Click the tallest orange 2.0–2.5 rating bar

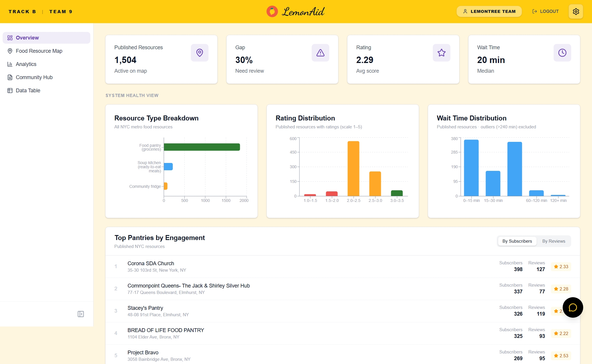pos(353,169)
